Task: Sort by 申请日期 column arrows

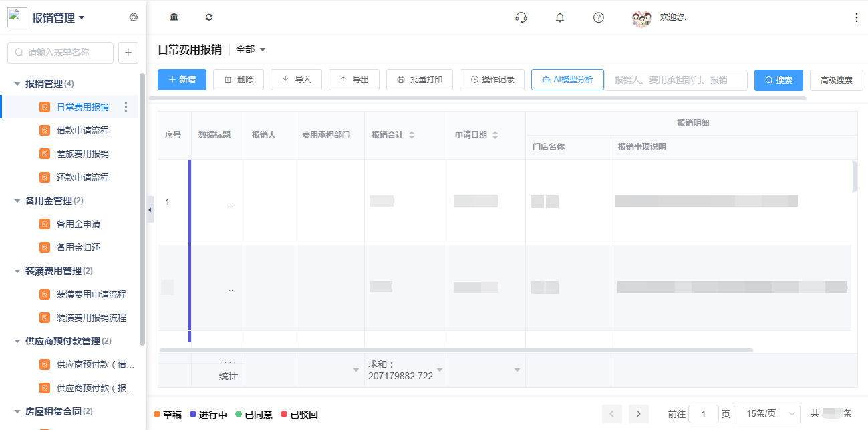Action: pyautogui.click(x=495, y=135)
